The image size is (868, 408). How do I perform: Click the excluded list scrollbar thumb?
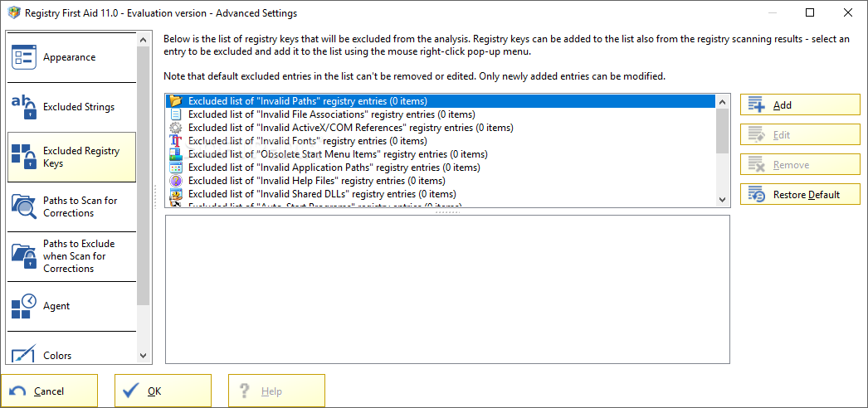coord(722,130)
